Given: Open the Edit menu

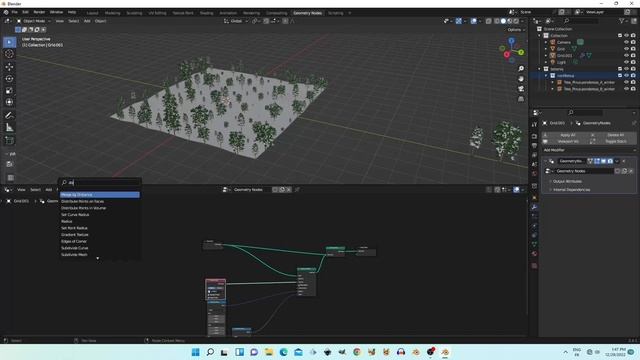Looking at the screenshot, I should (x=25, y=12).
